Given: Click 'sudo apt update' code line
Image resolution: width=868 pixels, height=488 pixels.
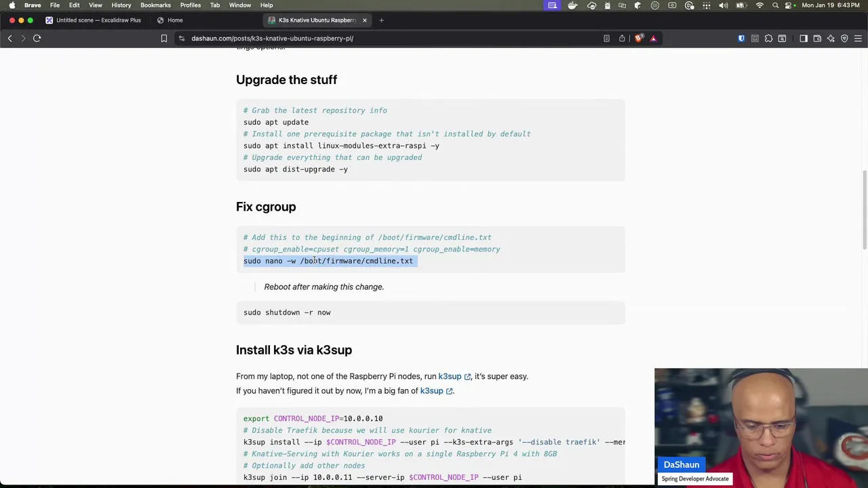Looking at the screenshot, I should click(x=276, y=122).
